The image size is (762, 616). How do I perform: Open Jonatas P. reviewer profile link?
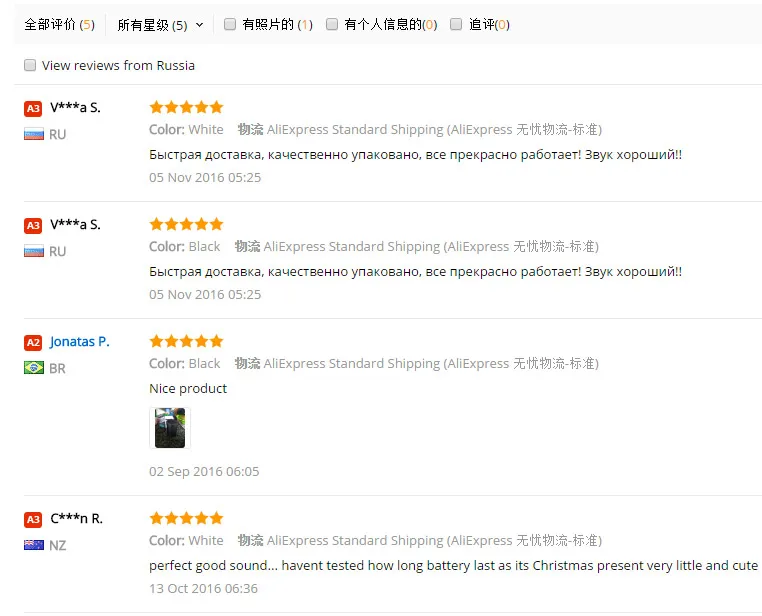tap(80, 341)
